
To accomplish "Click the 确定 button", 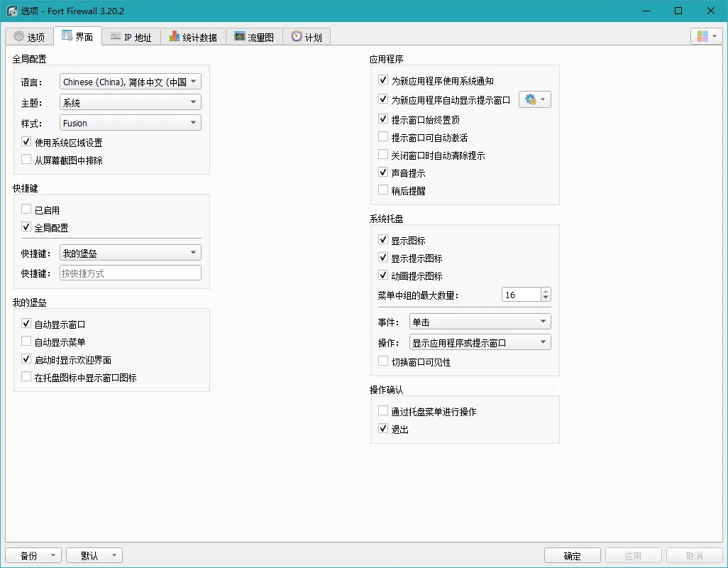I will click(572, 555).
